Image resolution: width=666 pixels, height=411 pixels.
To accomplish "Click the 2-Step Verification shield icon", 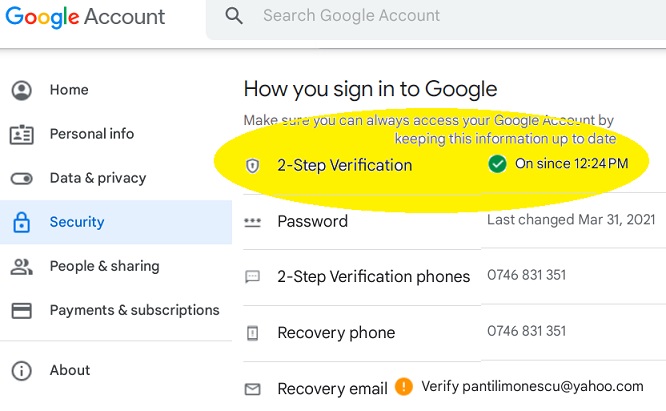I will [252, 165].
